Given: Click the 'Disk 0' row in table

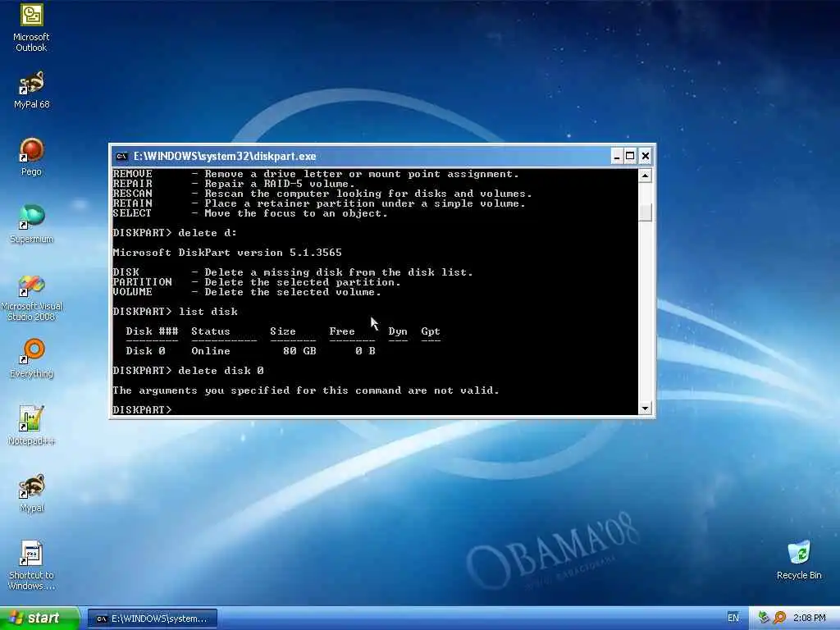Looking at the screenshot, I should click(250, 351).
